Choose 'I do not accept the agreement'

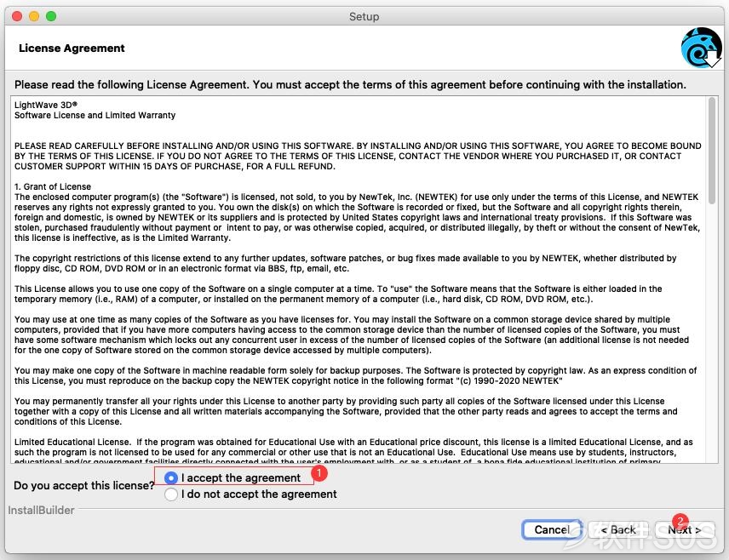click(x=171, y=494)
